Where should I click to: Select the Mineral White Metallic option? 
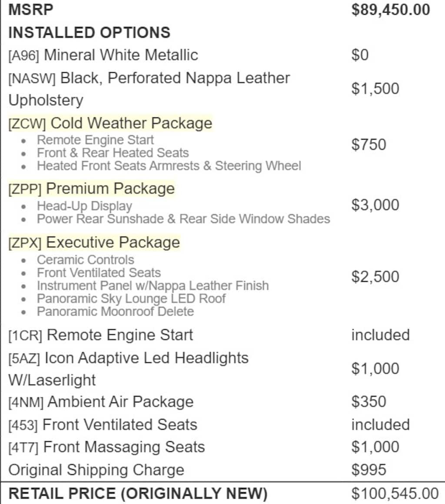(x=103, y=55)
